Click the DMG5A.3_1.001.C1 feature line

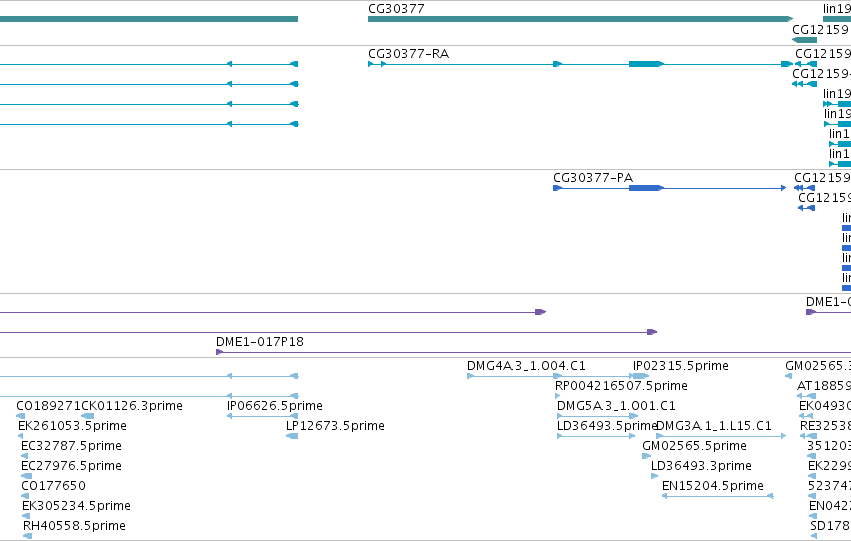(597, 416)
